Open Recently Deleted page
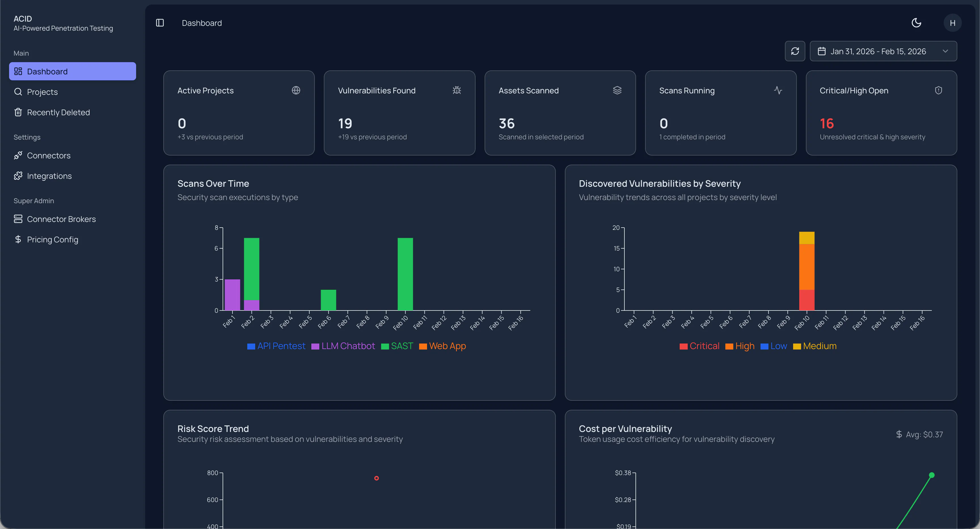980x529 pixels. [73, 112]
